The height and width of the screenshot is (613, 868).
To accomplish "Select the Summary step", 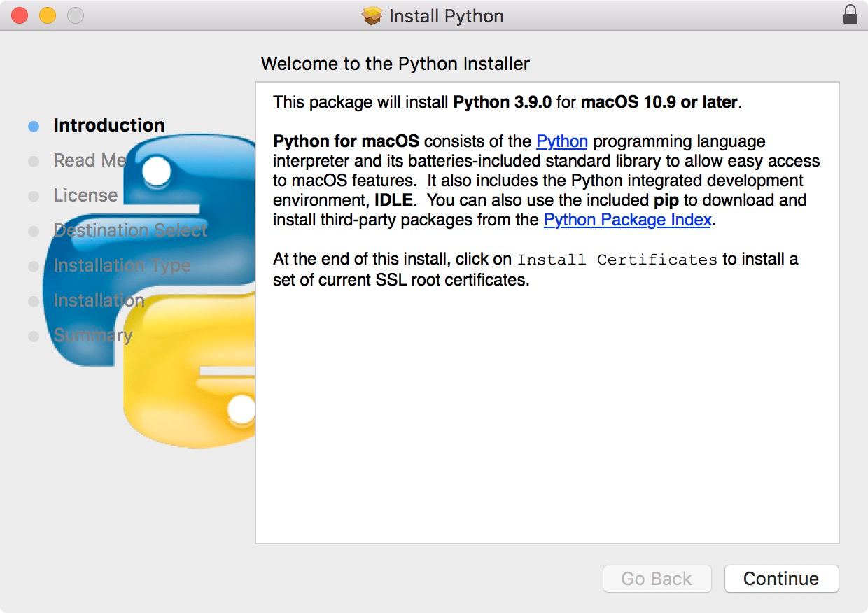I will pos(93,335).
